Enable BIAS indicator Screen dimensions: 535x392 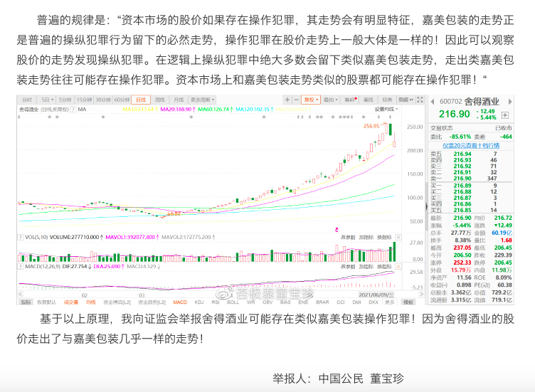coord(285,302)
